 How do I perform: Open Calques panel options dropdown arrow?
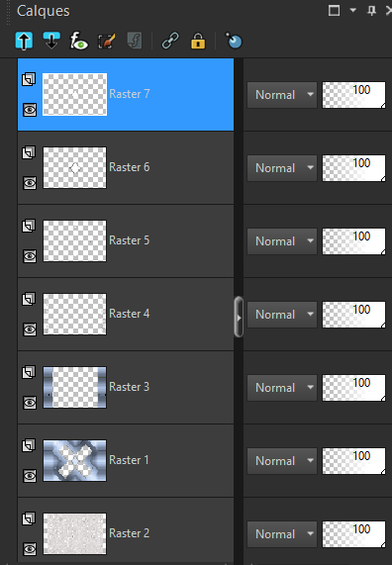coord(353,11)
